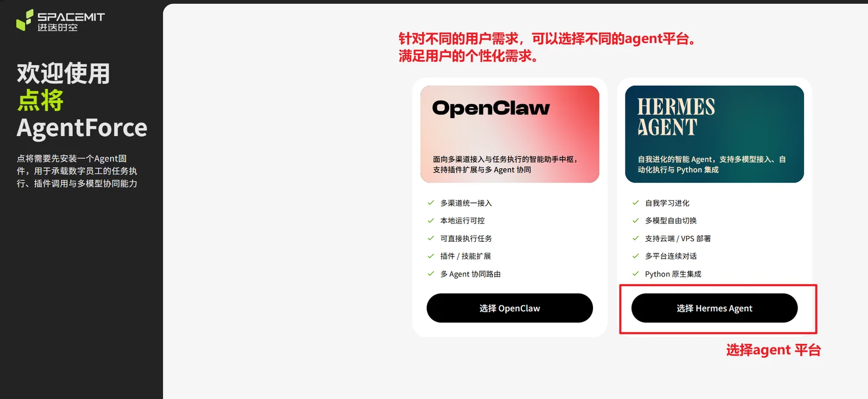Screen dimensions: 868x399
Task: Click the AgentForce heading in sidebar
Action: (82, 128)
